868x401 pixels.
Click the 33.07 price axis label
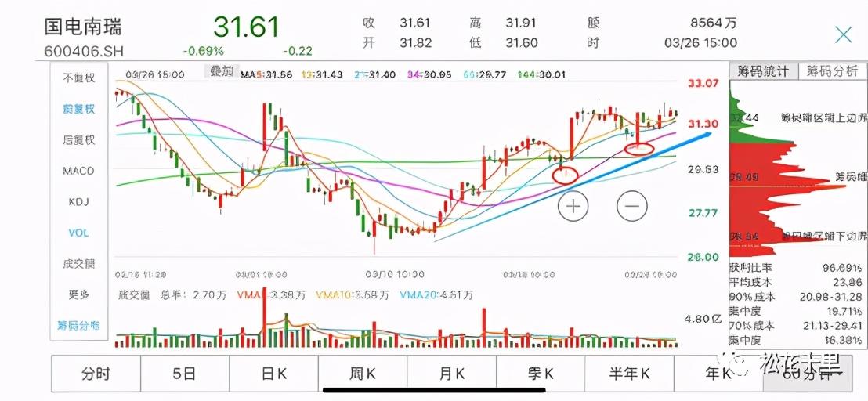point(703,84)
